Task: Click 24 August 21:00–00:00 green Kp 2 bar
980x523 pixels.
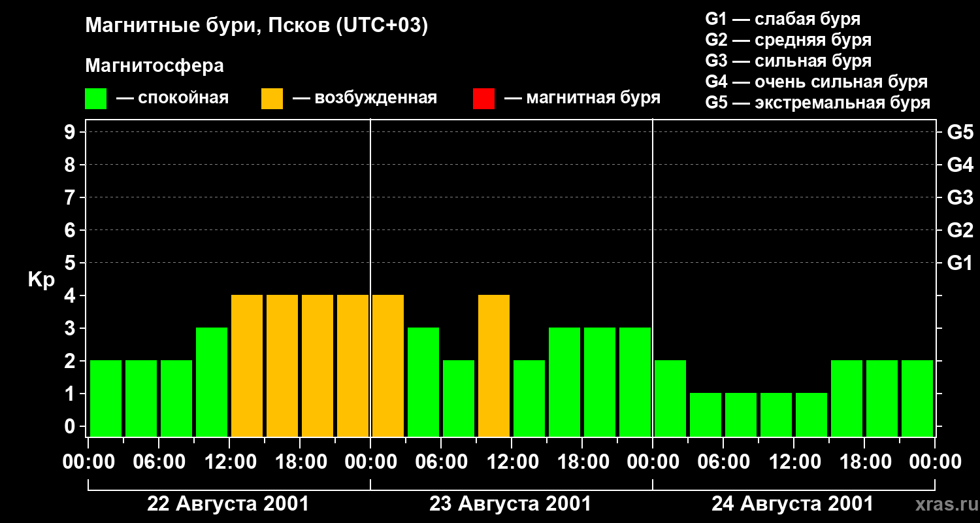Action: point(917,398)
